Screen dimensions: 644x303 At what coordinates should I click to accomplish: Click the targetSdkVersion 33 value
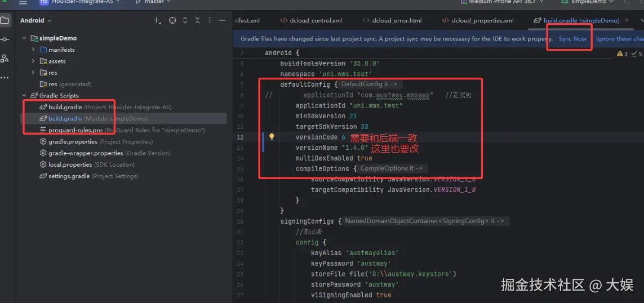[x=365, y=127]
